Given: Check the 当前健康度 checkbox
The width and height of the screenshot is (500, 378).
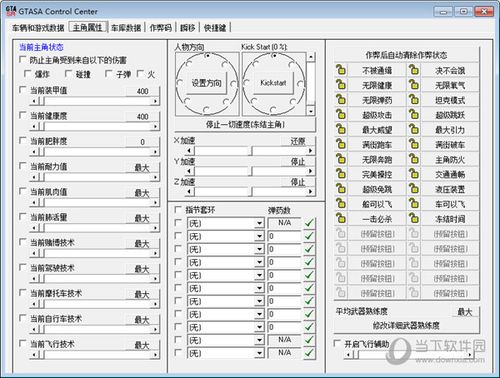Looking at the screenshot, I should pyautogui.click(x=23, y=115).
